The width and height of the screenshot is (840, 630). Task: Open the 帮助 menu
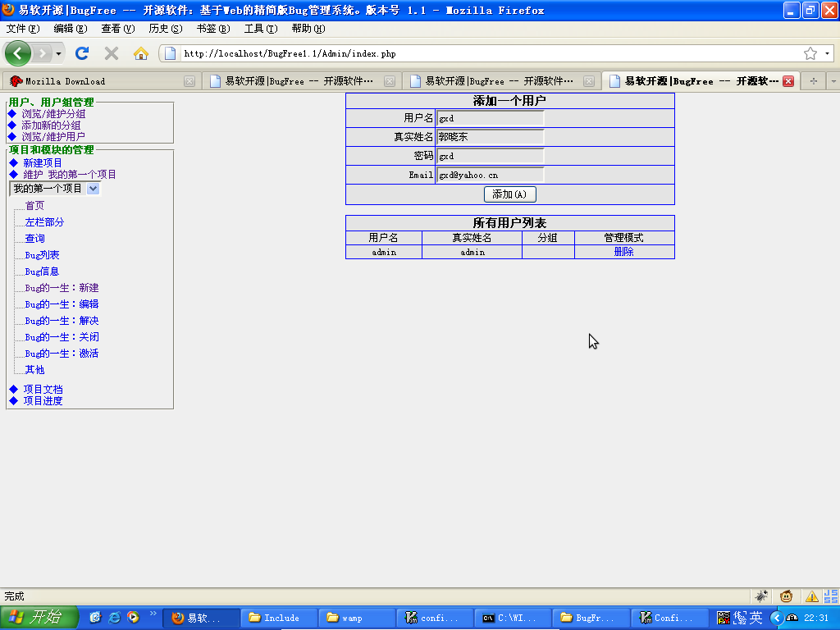tap(308, 29)
